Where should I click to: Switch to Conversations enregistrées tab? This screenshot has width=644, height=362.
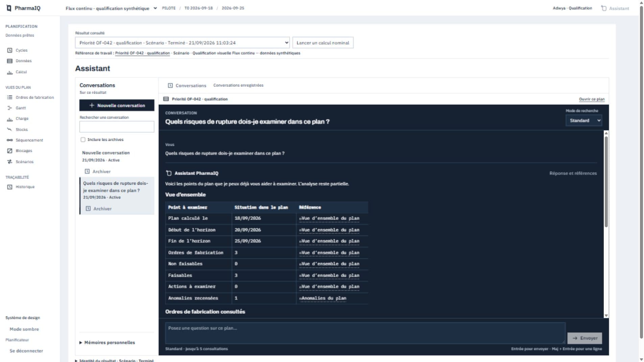pos(238,85)
